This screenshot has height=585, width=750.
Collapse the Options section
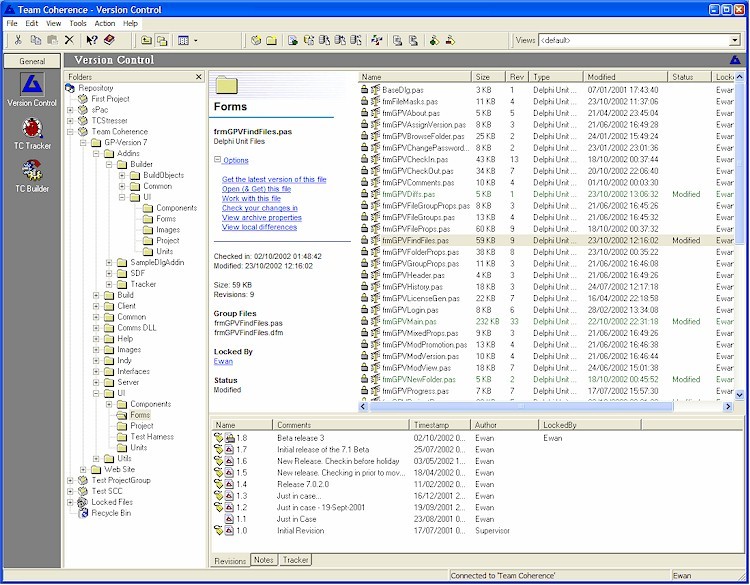click(217, 160)
